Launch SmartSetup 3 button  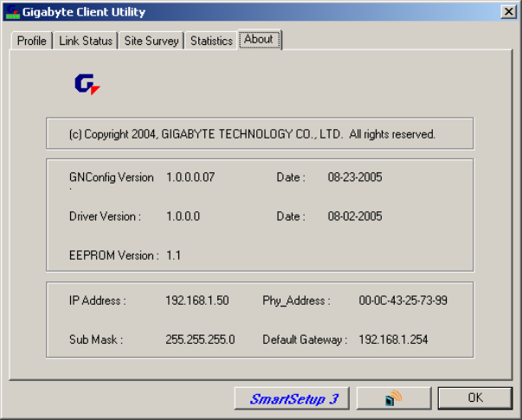(x=292, y=398)
